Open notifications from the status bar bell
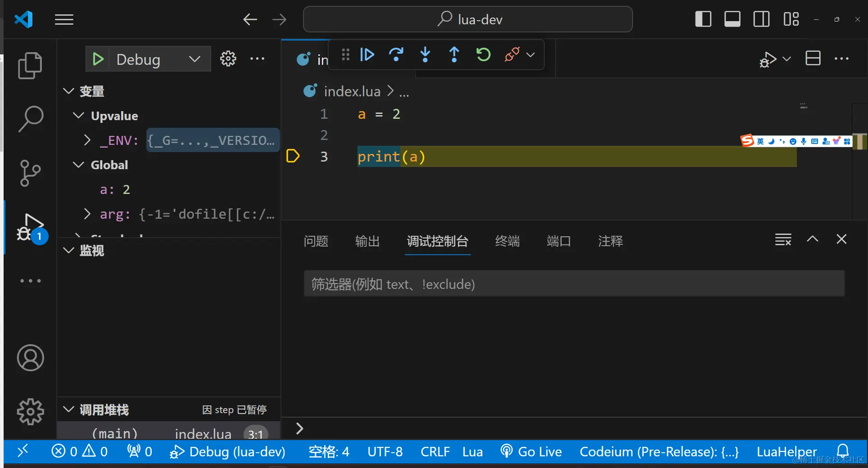The width and height of the screenshot is (868, 468). coord(843,452)
